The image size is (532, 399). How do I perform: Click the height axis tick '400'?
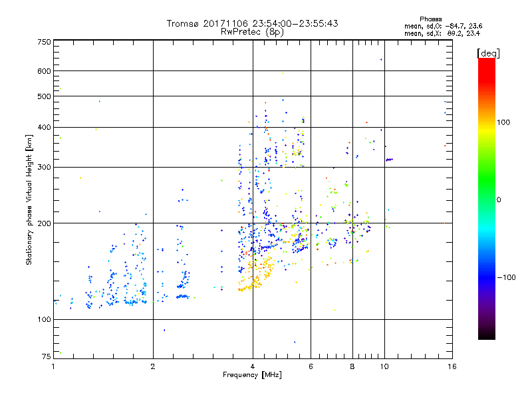(44, 128)
